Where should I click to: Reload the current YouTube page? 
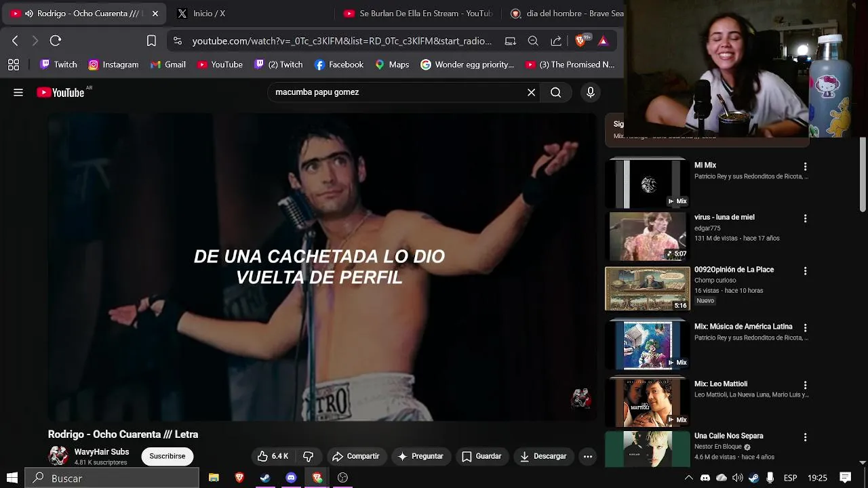pyautogui.click(x=56, y=41)
